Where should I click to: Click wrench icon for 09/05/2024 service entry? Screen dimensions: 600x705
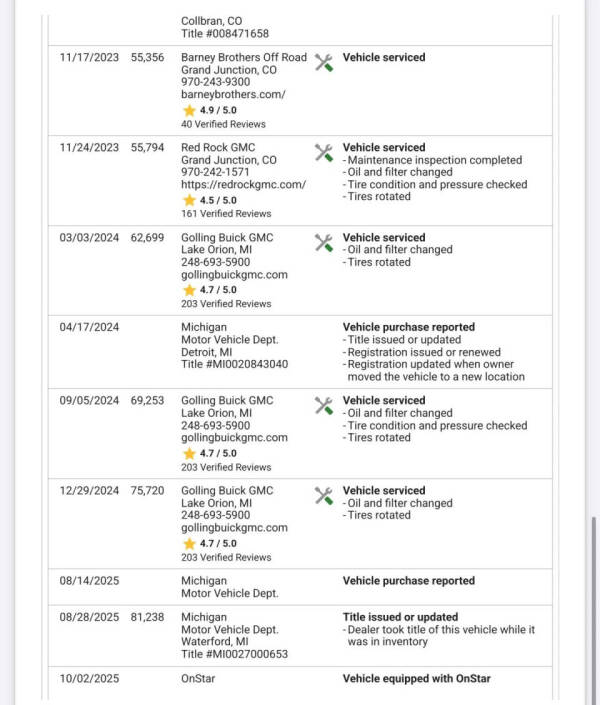coord(323,405)
